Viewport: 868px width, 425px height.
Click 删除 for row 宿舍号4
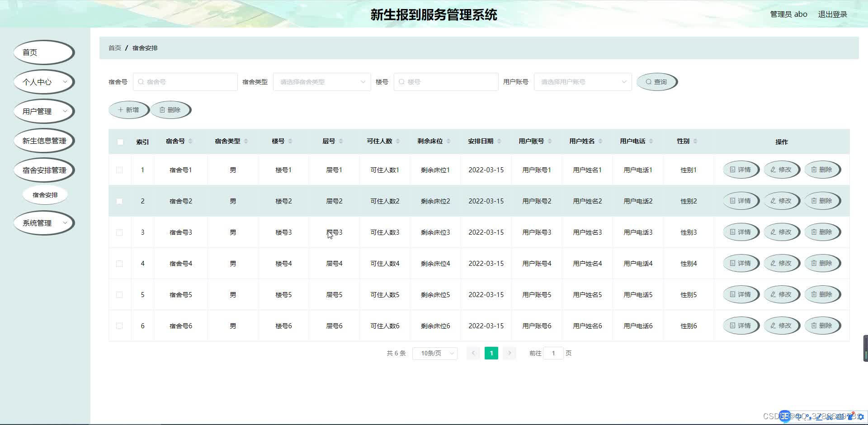point(822,263)
